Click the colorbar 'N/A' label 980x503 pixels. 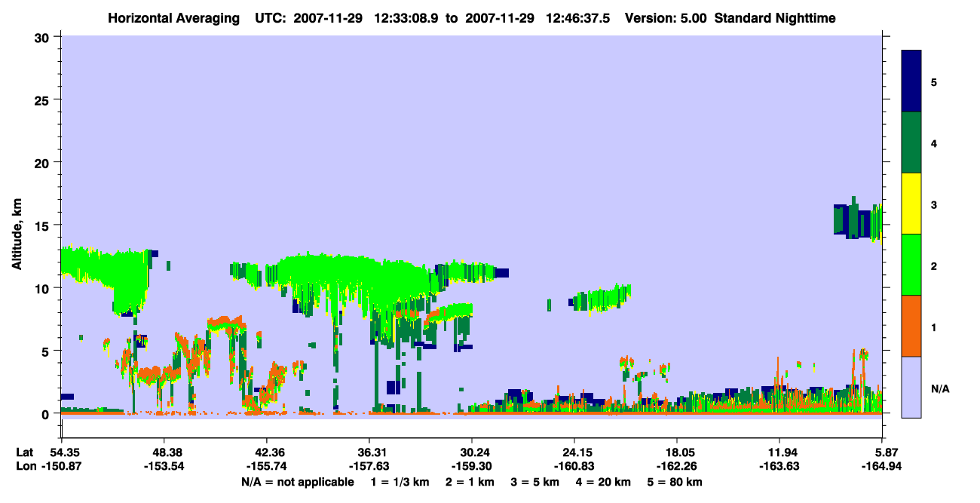(940, 388)
